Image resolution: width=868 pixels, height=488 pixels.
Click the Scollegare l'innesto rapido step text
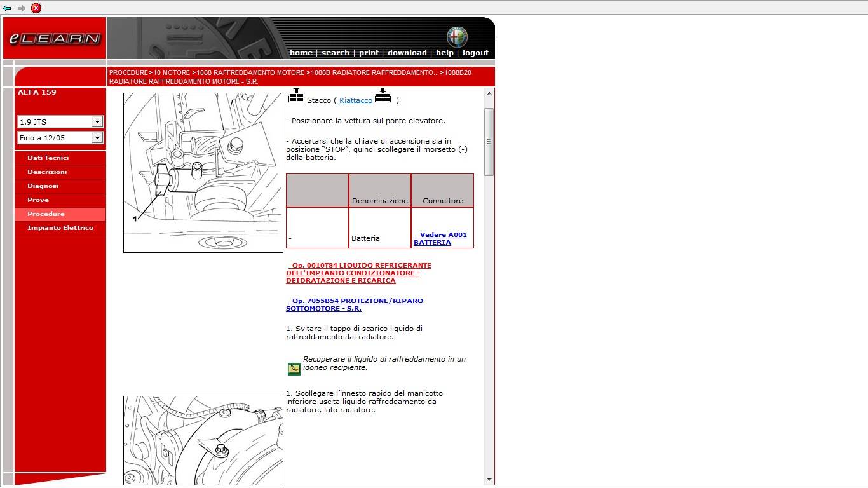click(x=365, y=402)
